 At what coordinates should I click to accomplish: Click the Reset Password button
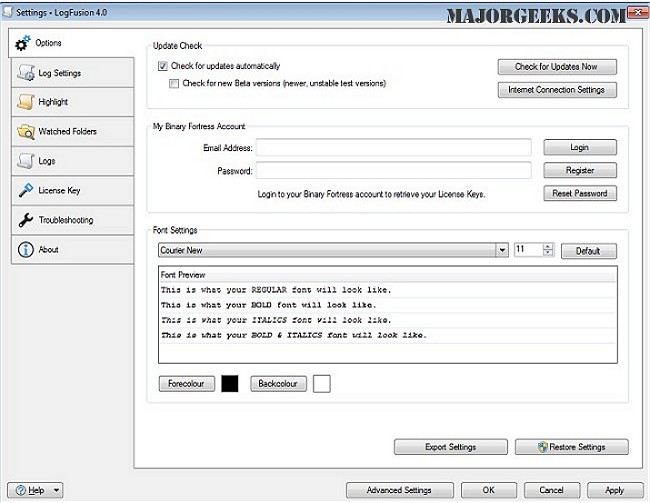pyautogui.click(x=580, y=193)
